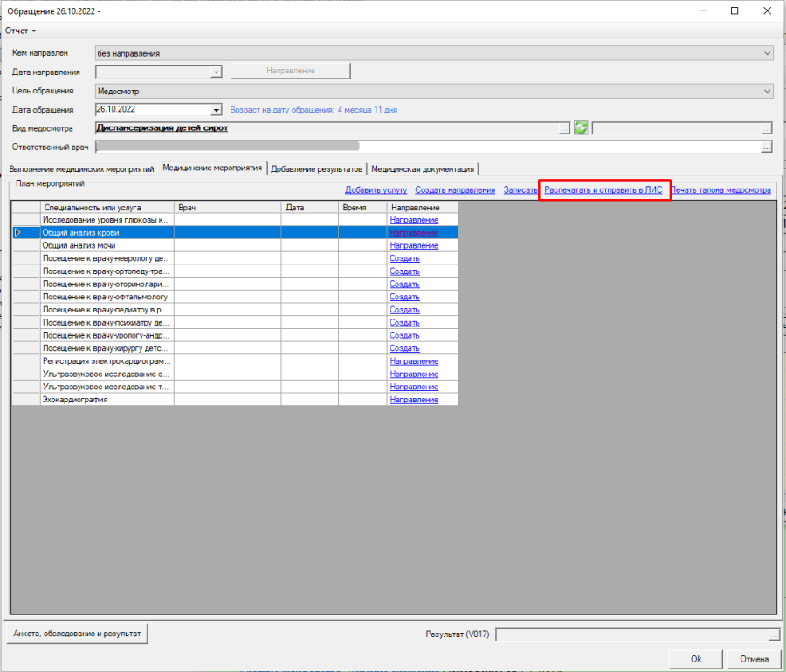Image resolution: width=786 pixels, height=672 pixels.
Task: Expand the Кем направлен dropdown
Action: pyautogui.click(x=767, y=53)
